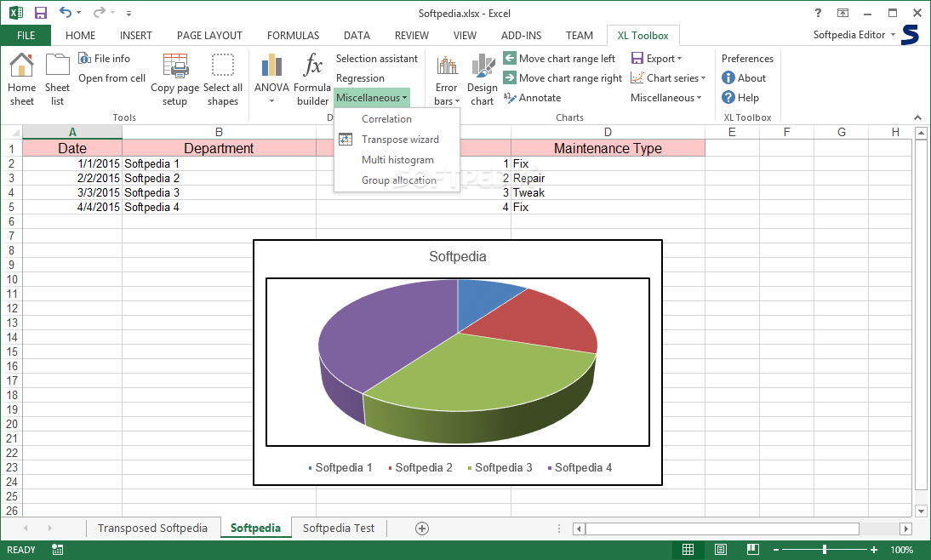Switch to Page Layout view in status bar
The width and height of the screenshot is (931, 560).
click(720, 549)
